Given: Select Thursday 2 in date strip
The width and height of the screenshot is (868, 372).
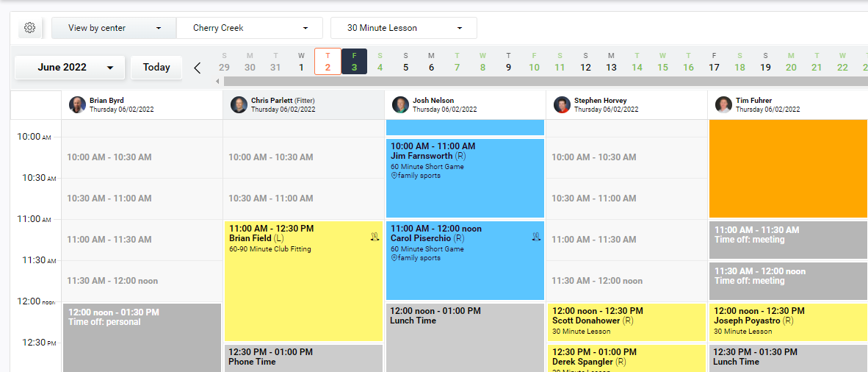Looking at the screenshot, I should (328, 62).
